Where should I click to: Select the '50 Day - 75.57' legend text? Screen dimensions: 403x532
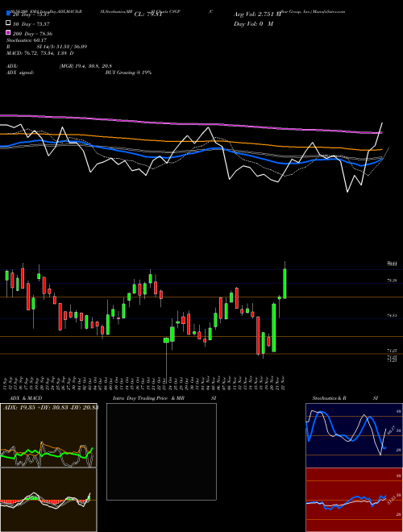click(31, 24)
